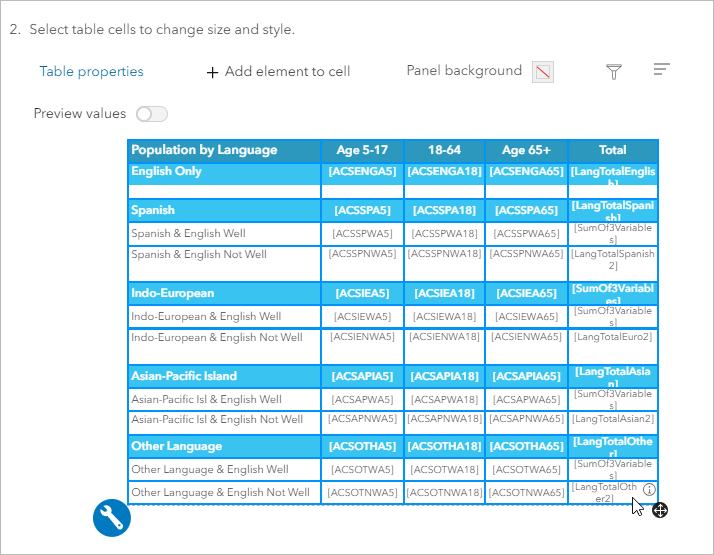Viewport: 714px width, 555px height.
Task: Select the [ACSIEA18] cell
Action: click(444, 293)
